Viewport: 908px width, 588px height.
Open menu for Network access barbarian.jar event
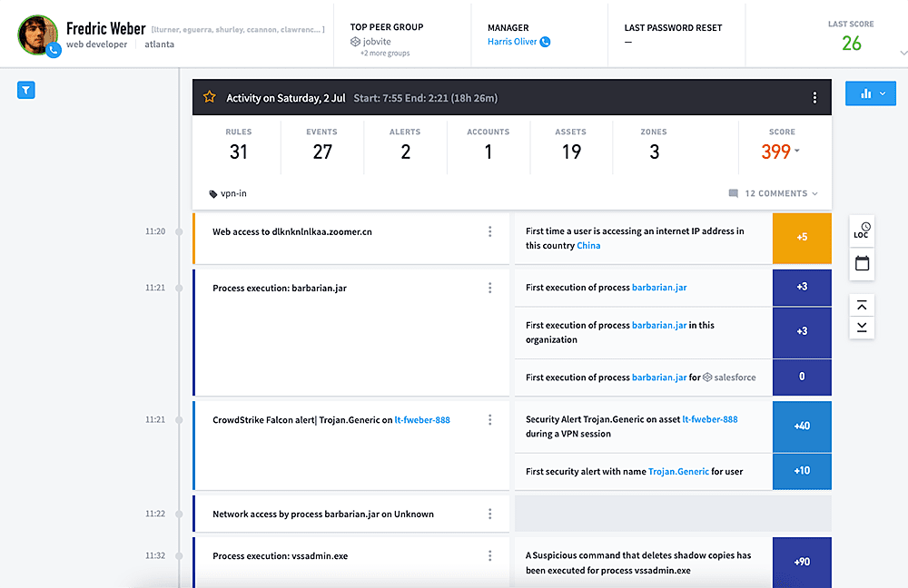click(x=490, y=514)
